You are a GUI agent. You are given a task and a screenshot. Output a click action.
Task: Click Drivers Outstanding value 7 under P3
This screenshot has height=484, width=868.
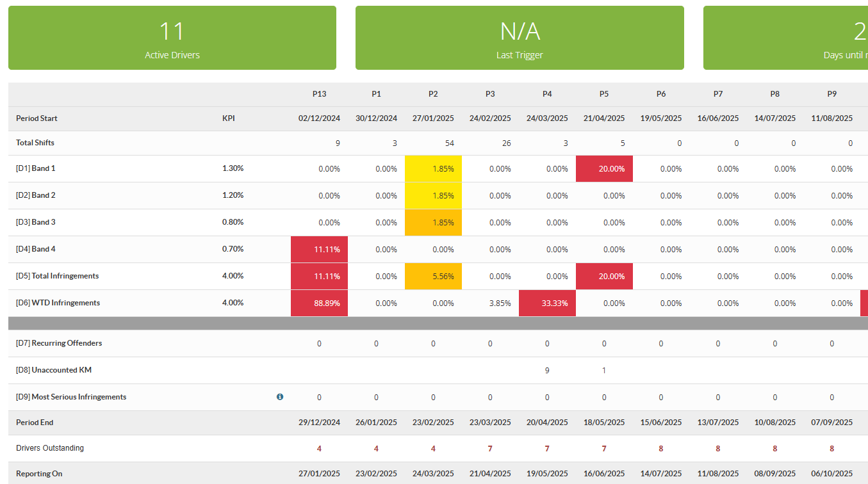(x=490, y=449)
